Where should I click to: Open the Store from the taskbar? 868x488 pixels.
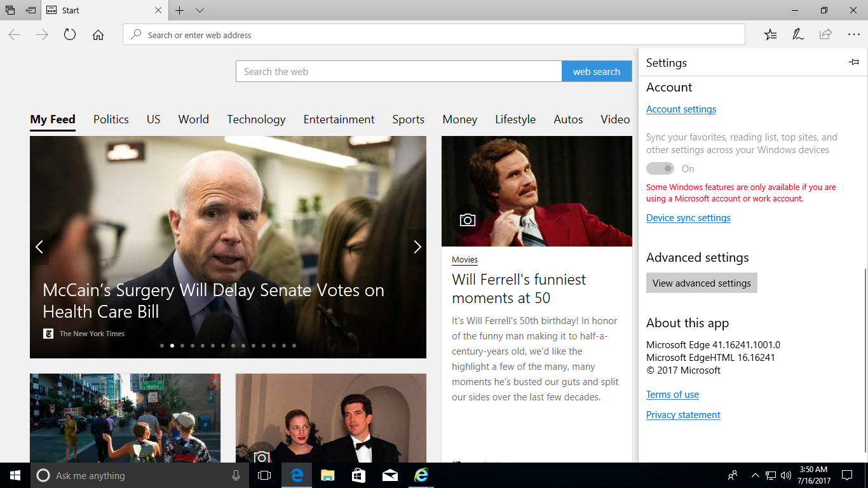click(358, 475)
